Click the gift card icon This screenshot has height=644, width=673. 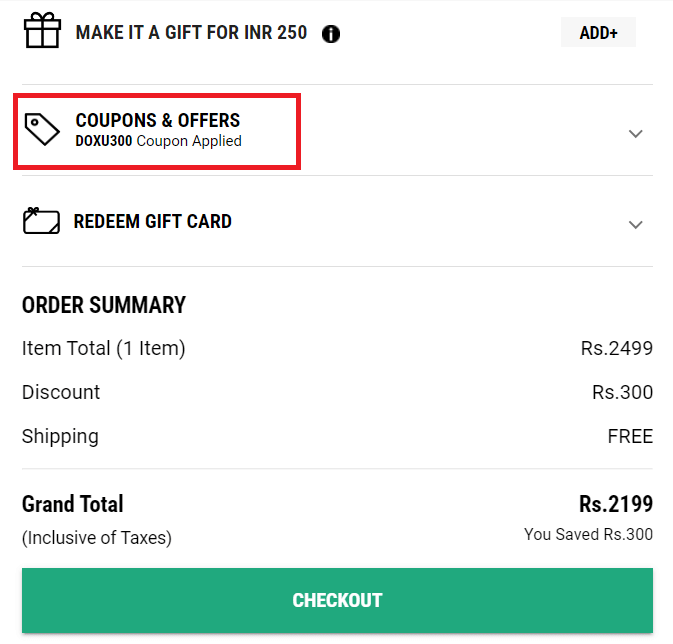[42, 221]
